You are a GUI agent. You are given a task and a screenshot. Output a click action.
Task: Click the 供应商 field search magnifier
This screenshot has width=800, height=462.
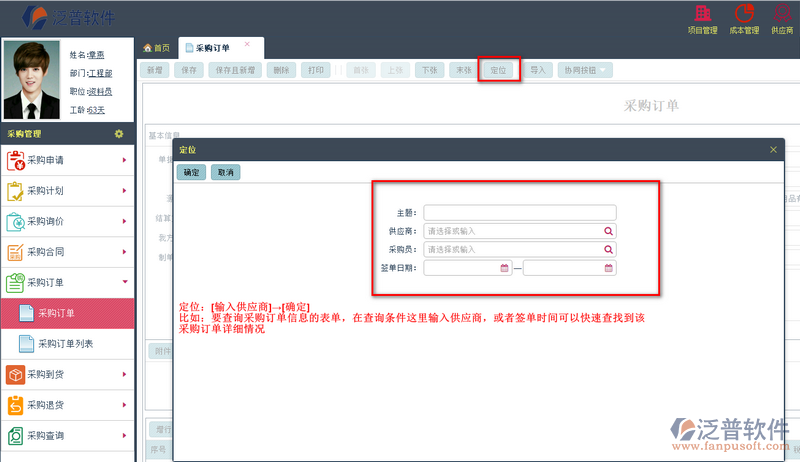(608, 231)
